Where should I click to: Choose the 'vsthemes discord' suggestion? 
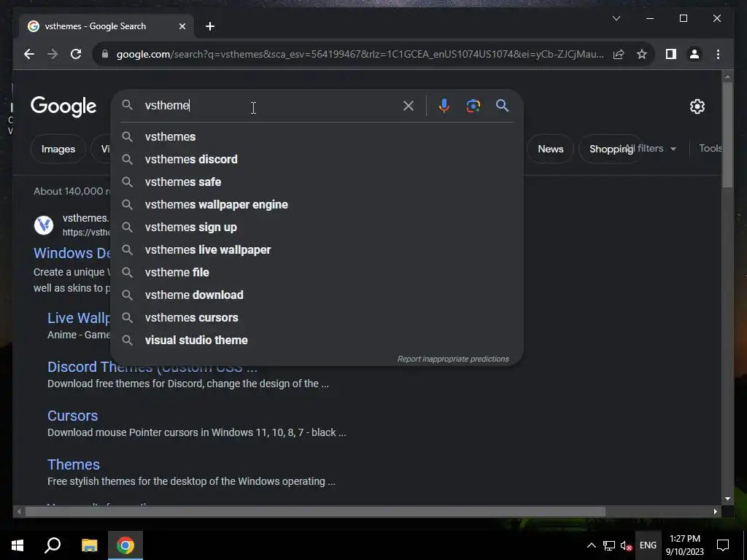[x=317, y=159]
